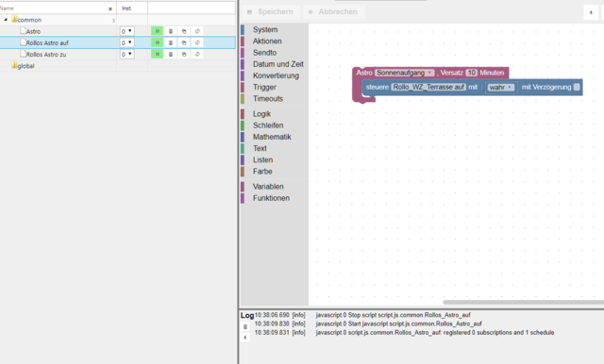Click the Abbrechen button

(x=333, y=12)
